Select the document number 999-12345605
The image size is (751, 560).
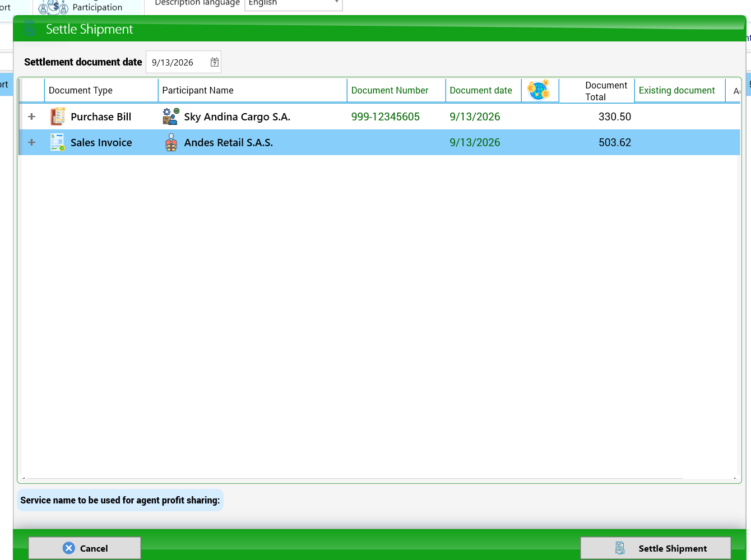point(386,116)
